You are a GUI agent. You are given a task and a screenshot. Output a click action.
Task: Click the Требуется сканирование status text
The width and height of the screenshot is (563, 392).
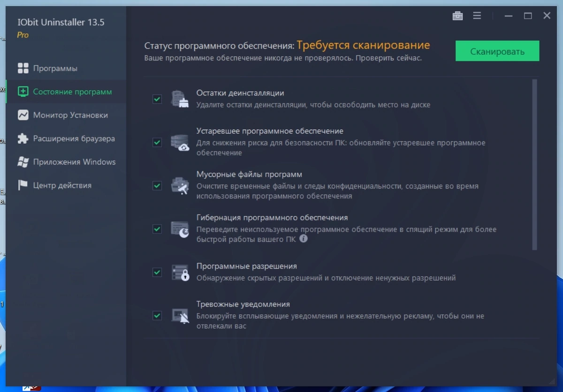pyautogui.click(x=363, y=45)
